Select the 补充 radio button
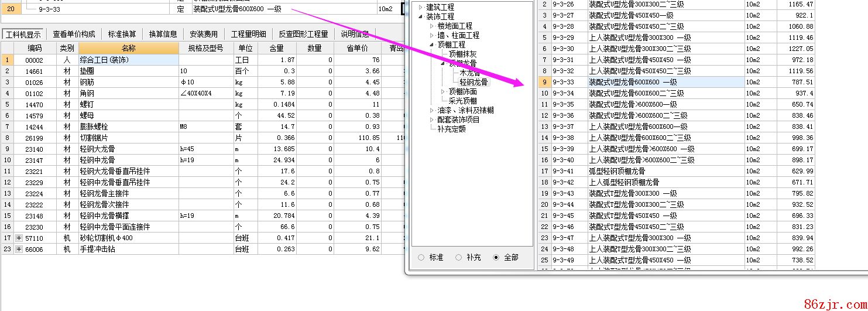This screenshot has height=311, width=868. point(458,257)
